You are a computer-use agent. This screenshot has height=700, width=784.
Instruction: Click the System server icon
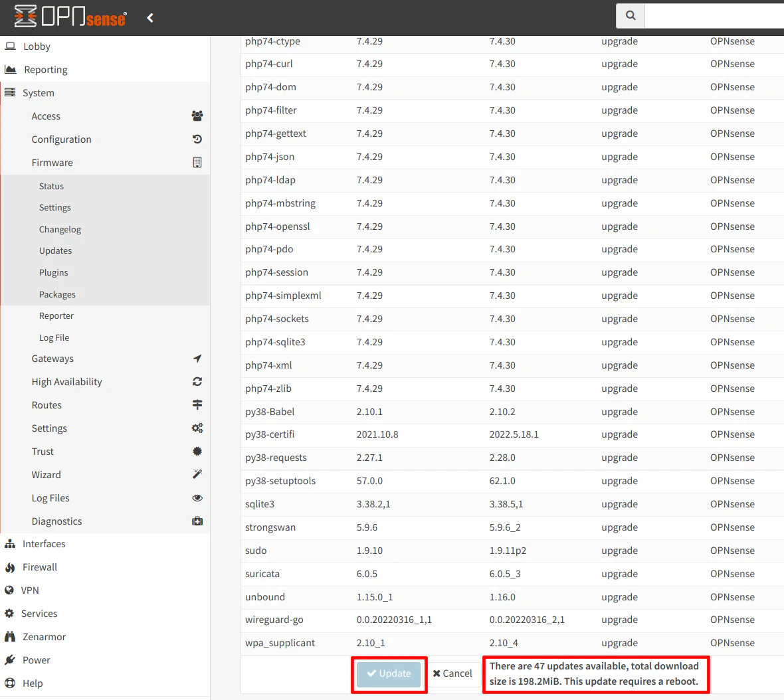point(9,92)
